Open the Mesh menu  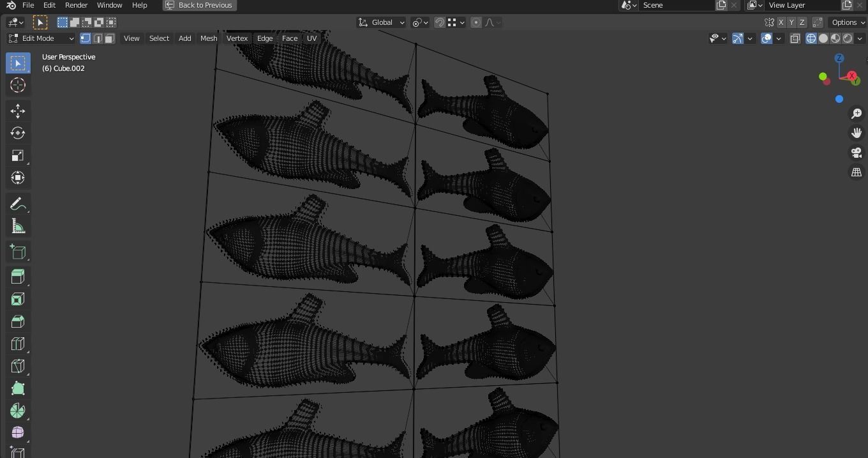[209, 38]
